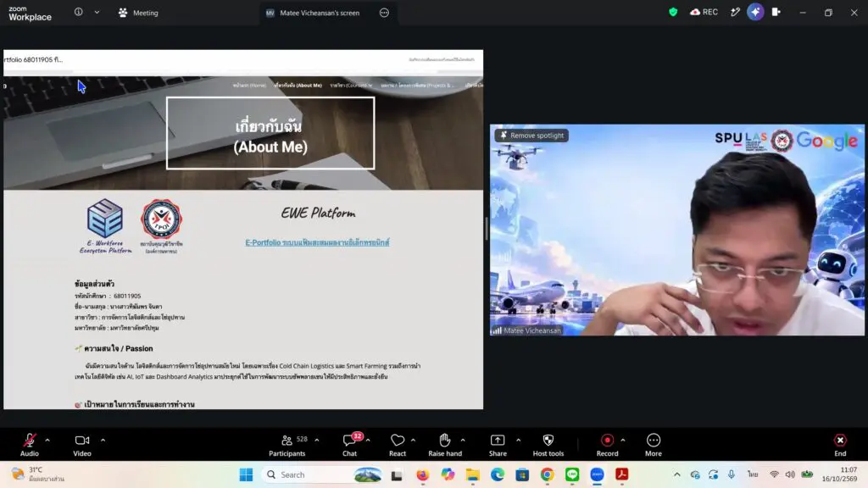Open Firefox from taskbar
Image resolution: width=868 pixels, height=488 pixels.
pos(422,474)
